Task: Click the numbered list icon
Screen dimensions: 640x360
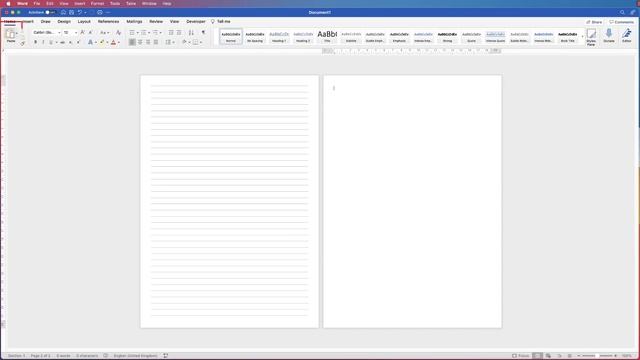Action: click(143, 32)
